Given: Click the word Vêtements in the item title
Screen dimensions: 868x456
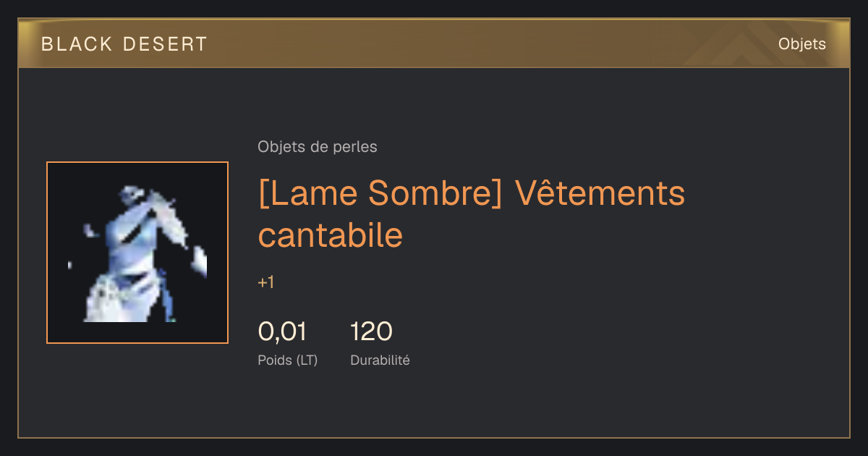Looking at the screenshot, I should coord(600,193).
